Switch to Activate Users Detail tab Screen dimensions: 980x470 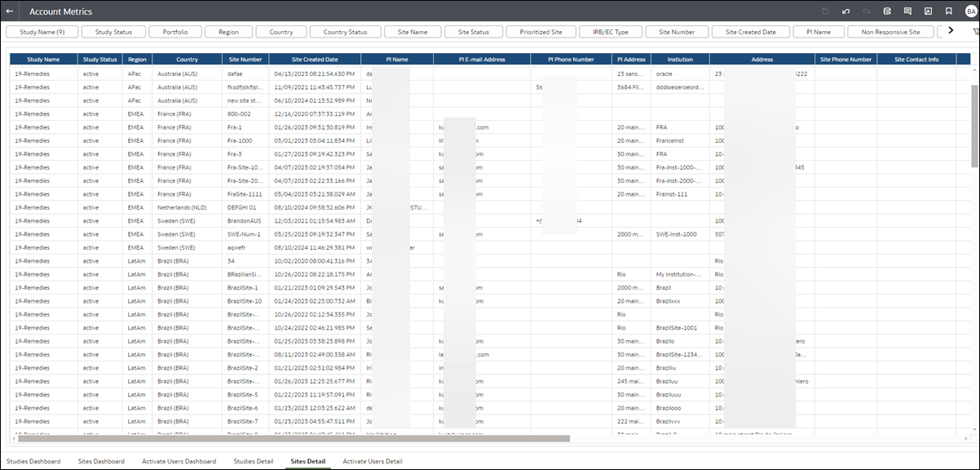[373, 461]
